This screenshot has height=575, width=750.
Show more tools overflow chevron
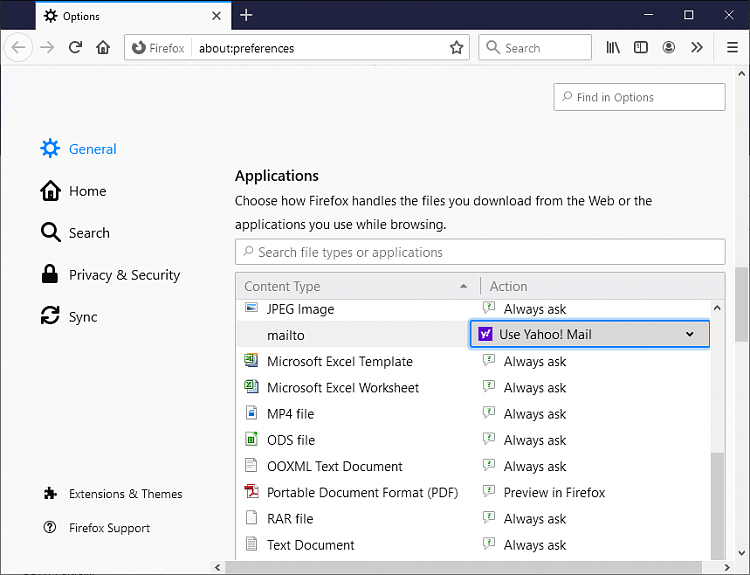pyautogui.click(x=698, y=47)
